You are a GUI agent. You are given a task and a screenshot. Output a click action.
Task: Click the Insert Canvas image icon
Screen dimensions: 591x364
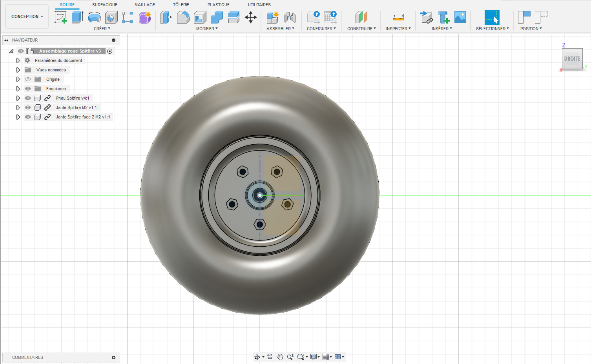[460, 17]
